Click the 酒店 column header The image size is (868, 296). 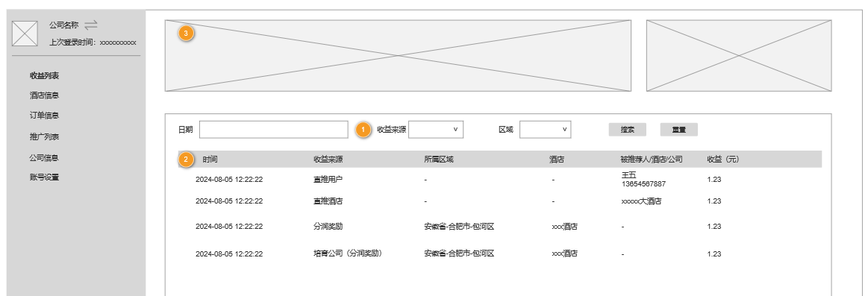coord(556,160)
